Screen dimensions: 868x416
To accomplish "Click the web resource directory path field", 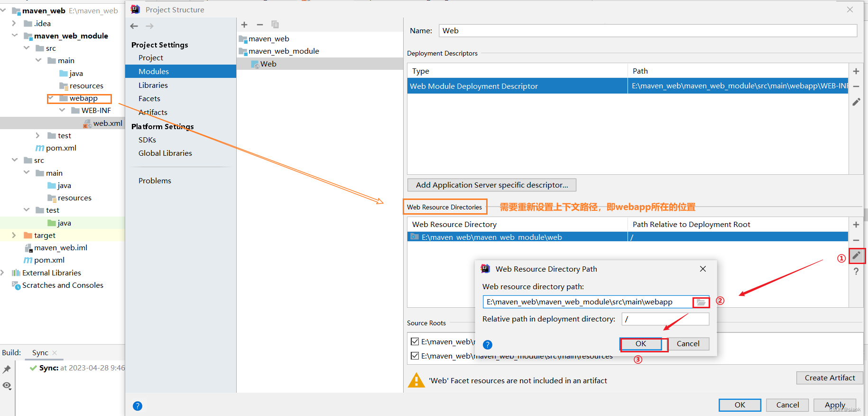I will [x=588, y=303].
